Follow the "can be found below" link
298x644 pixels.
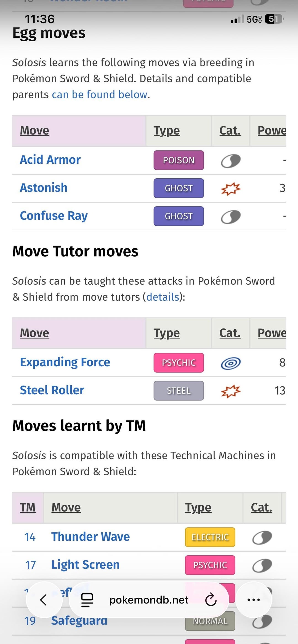click(x=100, y=95)
